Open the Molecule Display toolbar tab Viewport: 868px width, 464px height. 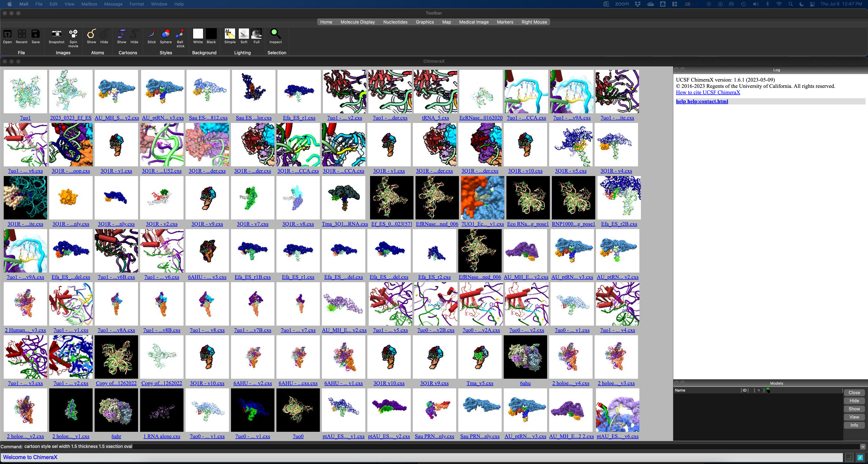(358, 22)
